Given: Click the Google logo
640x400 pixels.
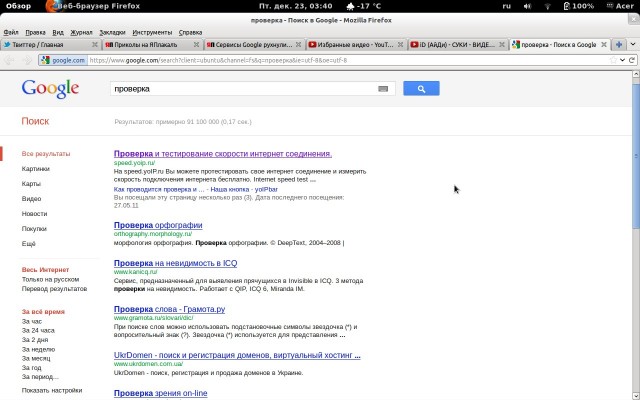Looking at the screenshot, I should (50, 89).
